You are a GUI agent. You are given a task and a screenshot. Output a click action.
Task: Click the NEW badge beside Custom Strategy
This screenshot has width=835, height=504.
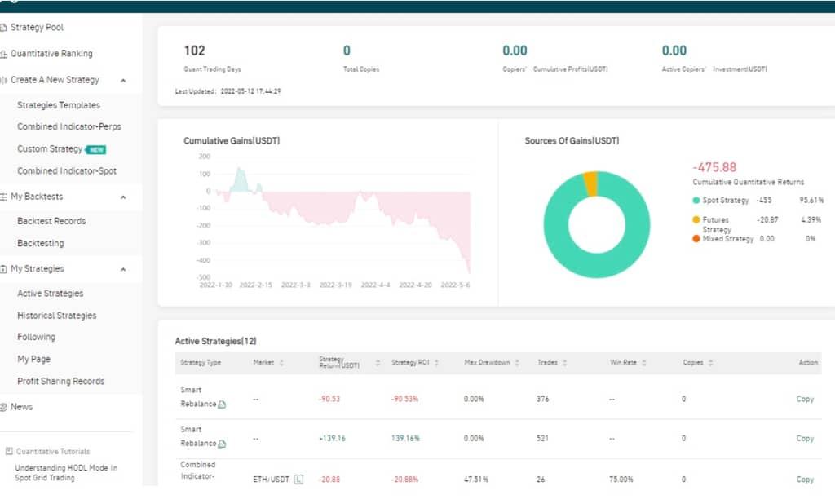tap(96, 150)
